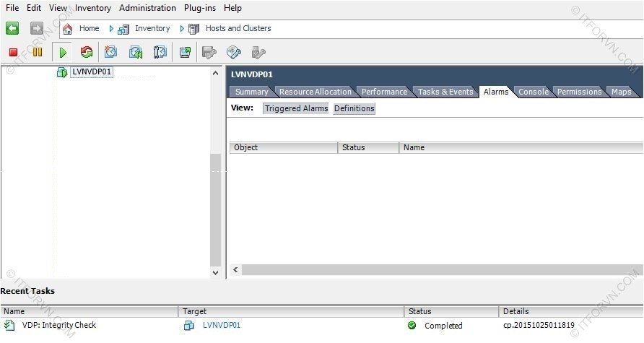This screenshot has width=644, height=343.
Task: Open the Administration menu
Action: coord(147,8)
